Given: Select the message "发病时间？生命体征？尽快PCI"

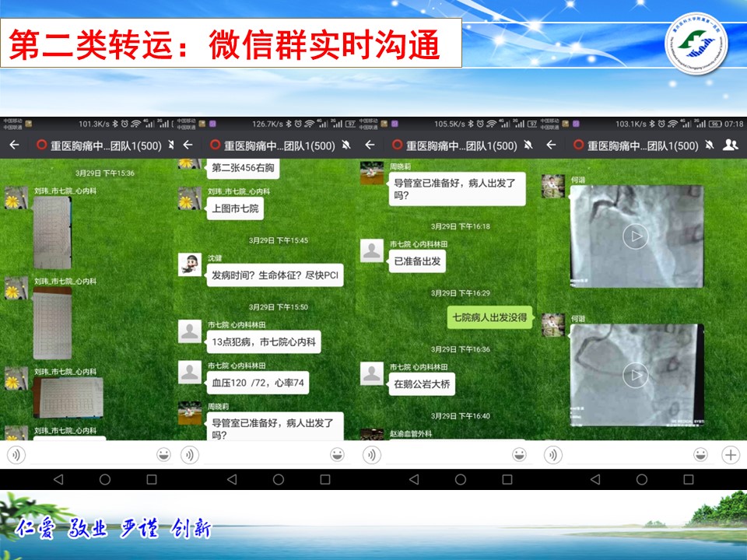Looking at the screenshot, I should click(x=273, y=276).
